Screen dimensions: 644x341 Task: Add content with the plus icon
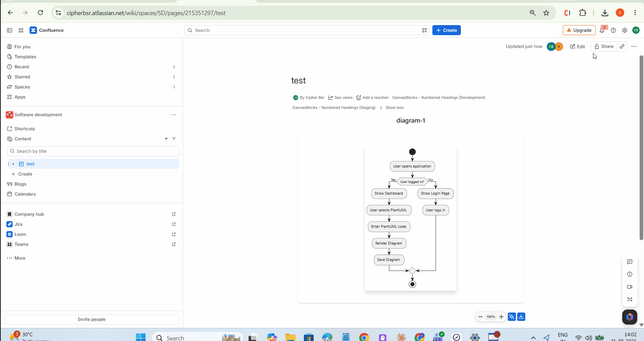(x=166, y=139)
